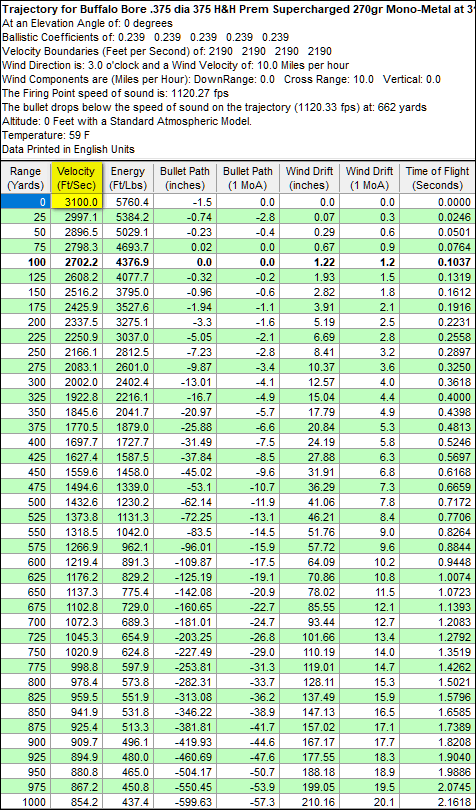The image size is (476, 810).
Task: Click energy value 624.8
Action: click(x=128, y=651)
